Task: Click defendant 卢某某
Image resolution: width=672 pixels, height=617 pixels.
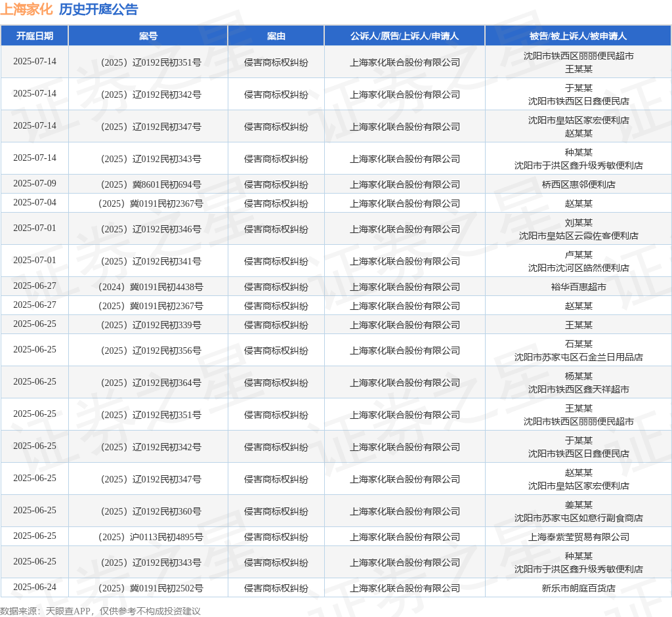Action: pyautogui.click(x=578, y=255)
